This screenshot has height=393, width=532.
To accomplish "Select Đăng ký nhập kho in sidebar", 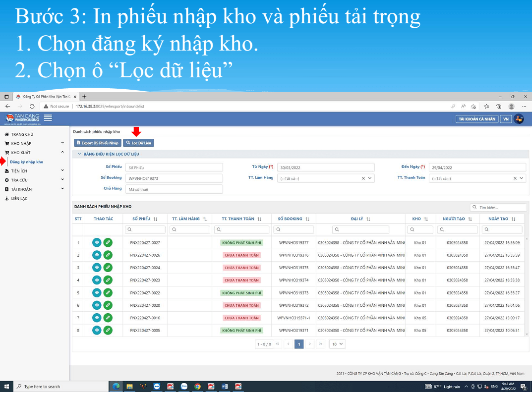I will (26, 162).
